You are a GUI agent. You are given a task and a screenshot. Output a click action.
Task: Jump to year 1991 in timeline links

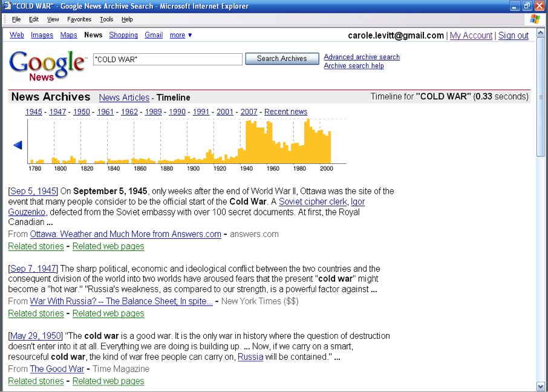coord(201,112)
